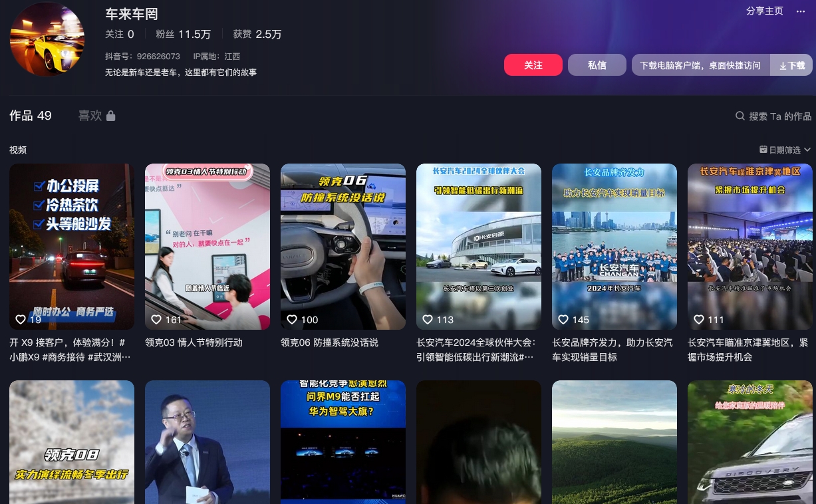Screen dimensions: 816x504
Task: Click the 粉丝 11.5万 followers count
Action: point(184,34)
